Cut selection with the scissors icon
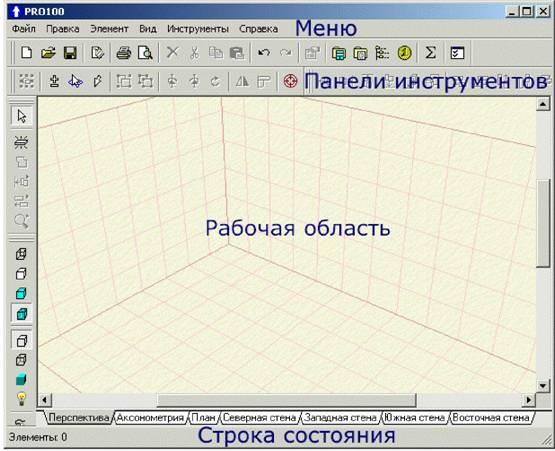Image resolution: width=555 pixels, height=451 pixels. coord(194,53)
